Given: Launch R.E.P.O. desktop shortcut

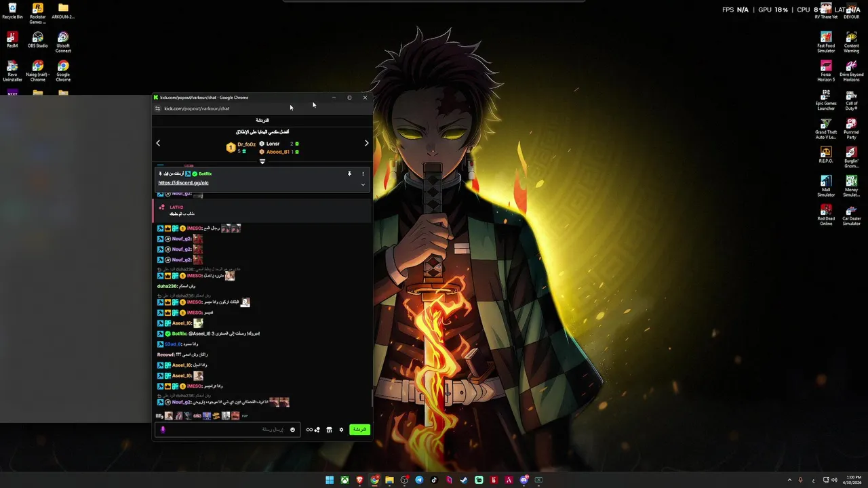Looking at the screenshot, I should [x=826, y=155].
